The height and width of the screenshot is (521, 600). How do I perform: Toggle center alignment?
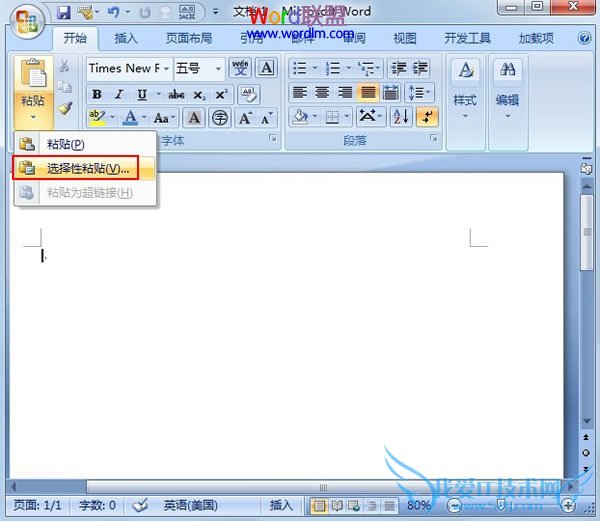pos(322,93)
